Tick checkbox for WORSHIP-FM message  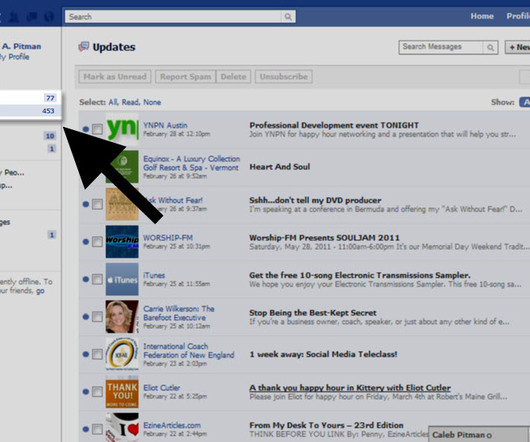(97, 242)
